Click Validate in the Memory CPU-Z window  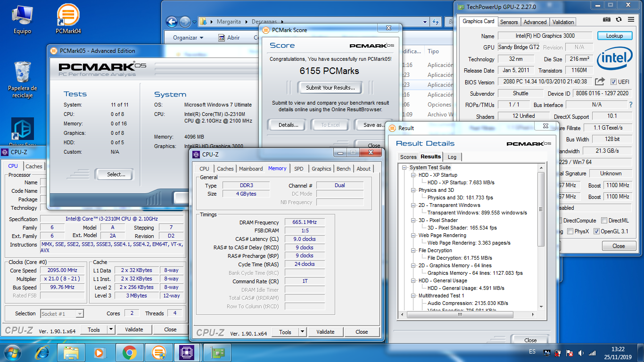coord(325,332)
